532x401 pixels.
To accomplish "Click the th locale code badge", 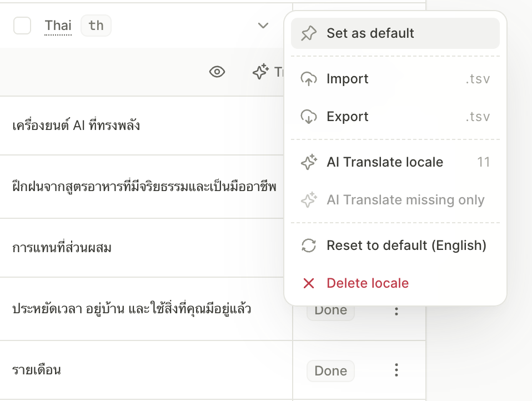I will [96, 26].
